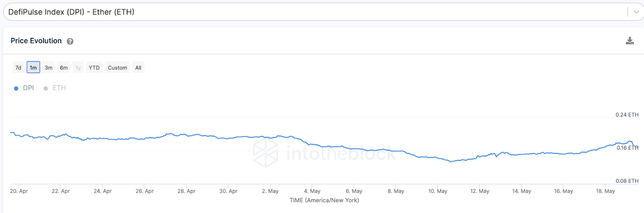644x213 pixels.
Task: Select the YTD range button
Action: tap(94, 67)
